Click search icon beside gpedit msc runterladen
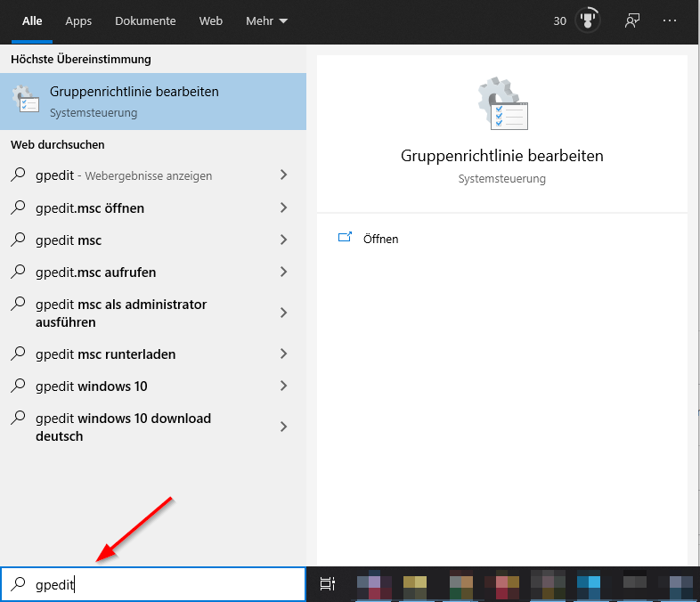 18,354
